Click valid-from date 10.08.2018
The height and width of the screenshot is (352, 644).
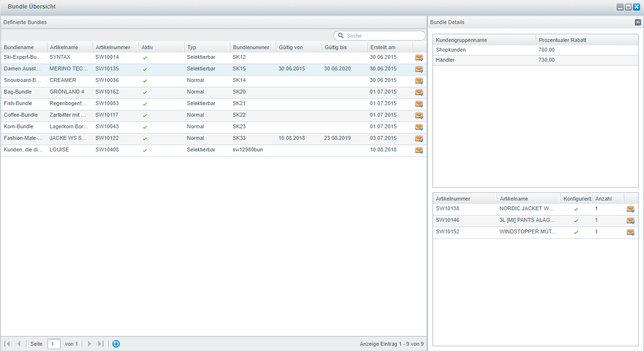click(x=292, y=138)
